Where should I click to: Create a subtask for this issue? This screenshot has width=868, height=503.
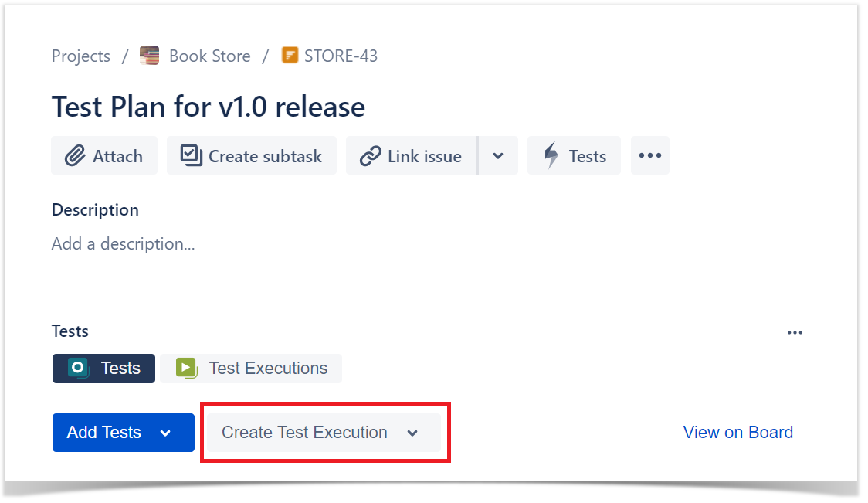pyautogui.click(x=252, y=155)
